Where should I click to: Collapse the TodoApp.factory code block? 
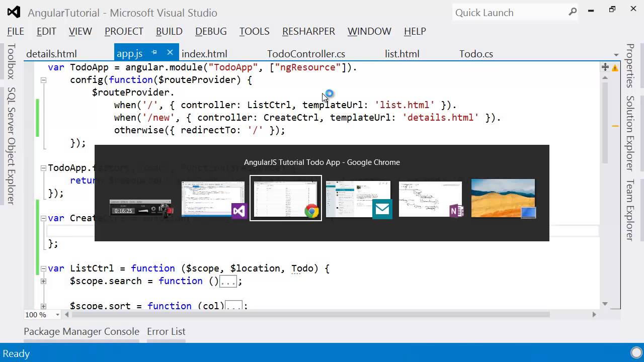pyautogui.click(x=43, y=168)
